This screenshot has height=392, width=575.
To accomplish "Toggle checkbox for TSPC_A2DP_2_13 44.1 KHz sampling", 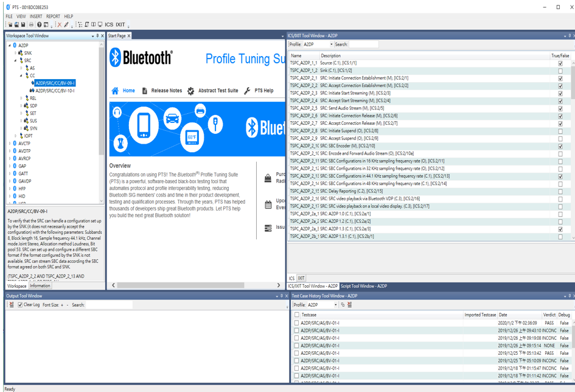I will pyautogui.click(x=560, y=176).
